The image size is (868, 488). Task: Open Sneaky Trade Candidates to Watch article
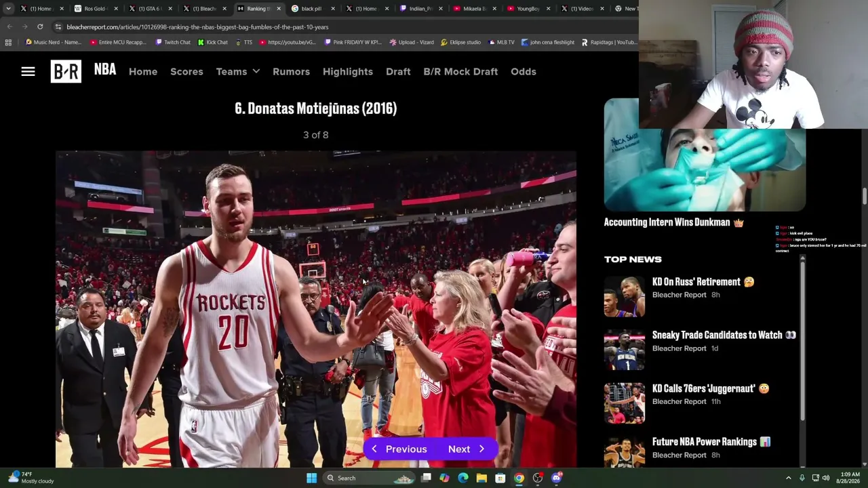(724, 335)
